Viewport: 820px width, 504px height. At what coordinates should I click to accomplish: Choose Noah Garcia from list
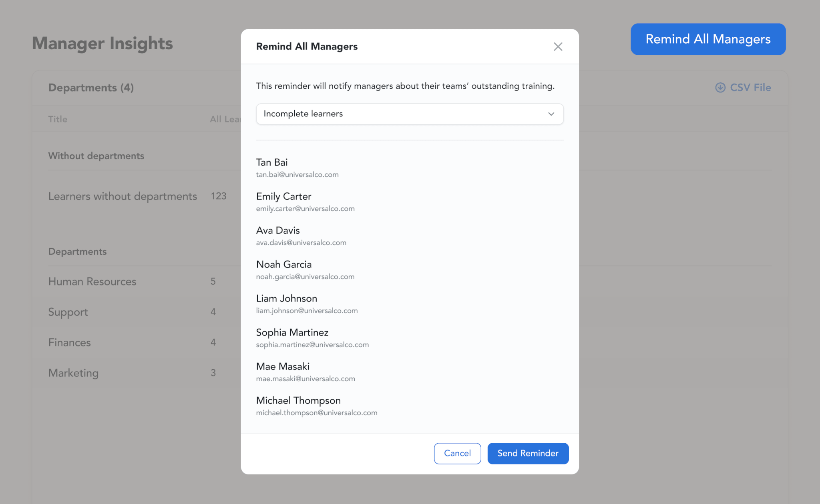(x=283, y=264)
